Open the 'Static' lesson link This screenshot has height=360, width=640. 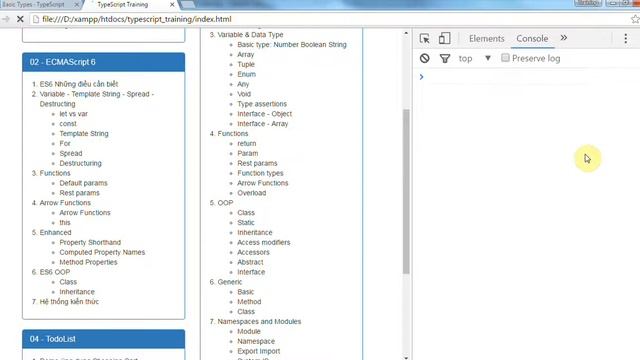246,222
